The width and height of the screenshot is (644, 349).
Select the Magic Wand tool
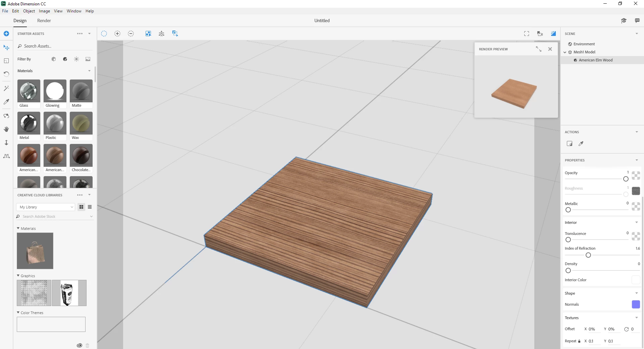coord(6,88)
